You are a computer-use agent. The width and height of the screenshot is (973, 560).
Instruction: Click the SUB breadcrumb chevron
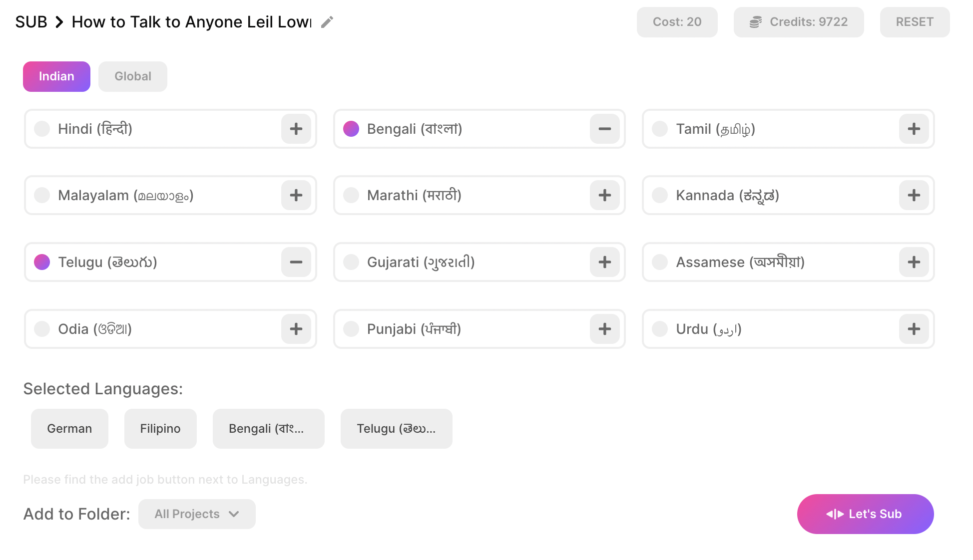point(60,22)
